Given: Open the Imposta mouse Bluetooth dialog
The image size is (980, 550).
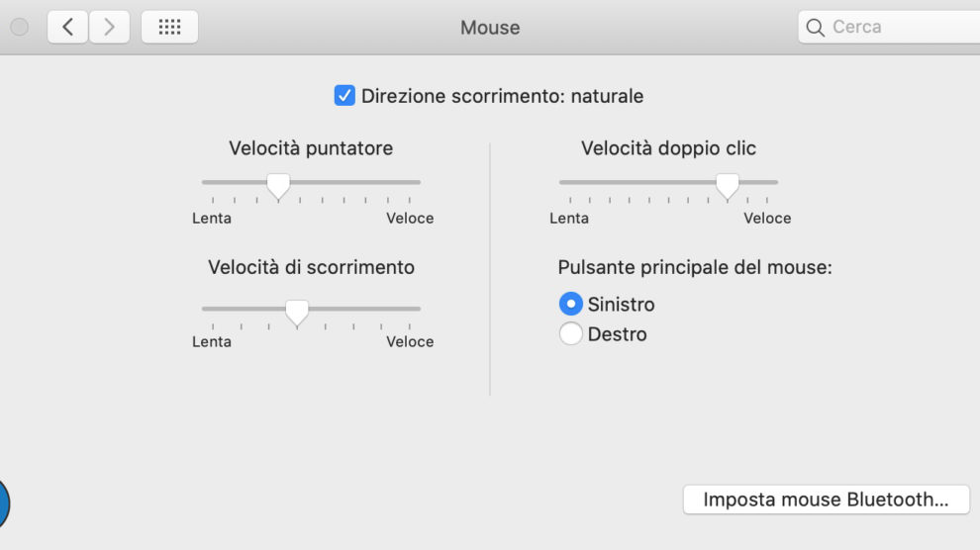Looking at the screenshot, I should point(826,500).
